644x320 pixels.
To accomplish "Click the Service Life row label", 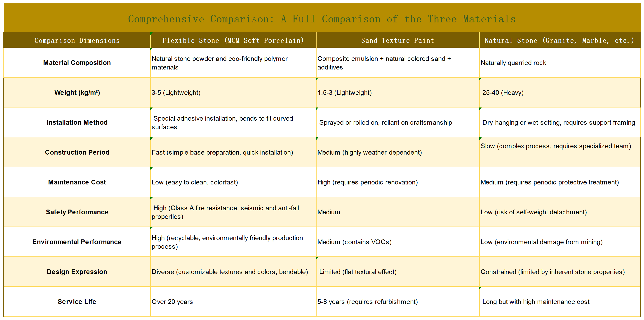I will click(77, 302).
